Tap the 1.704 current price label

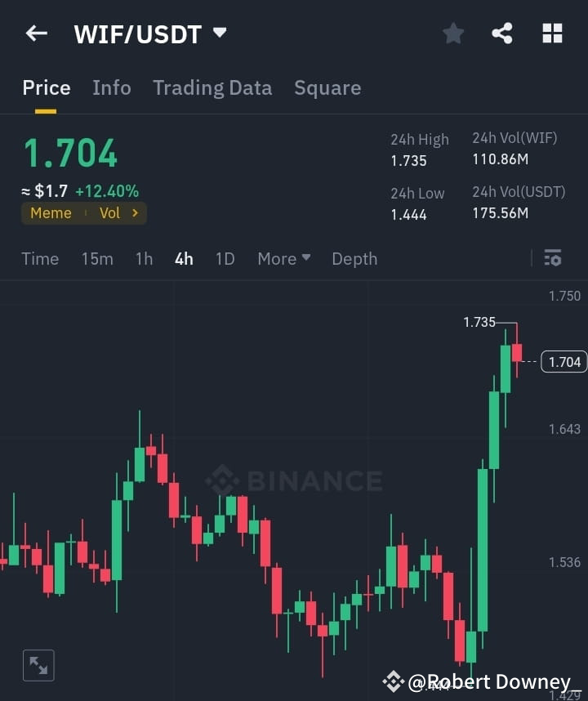coord(563,361)
